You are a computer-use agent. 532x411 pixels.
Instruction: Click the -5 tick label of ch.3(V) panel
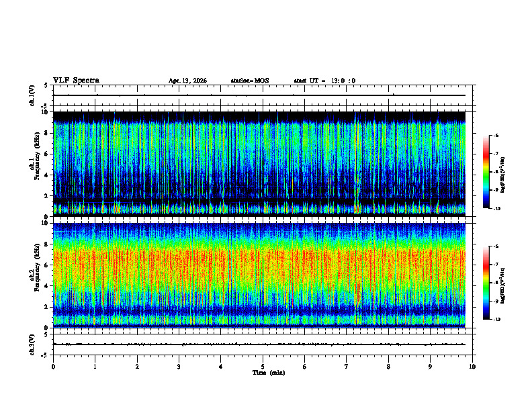[45, 355]
